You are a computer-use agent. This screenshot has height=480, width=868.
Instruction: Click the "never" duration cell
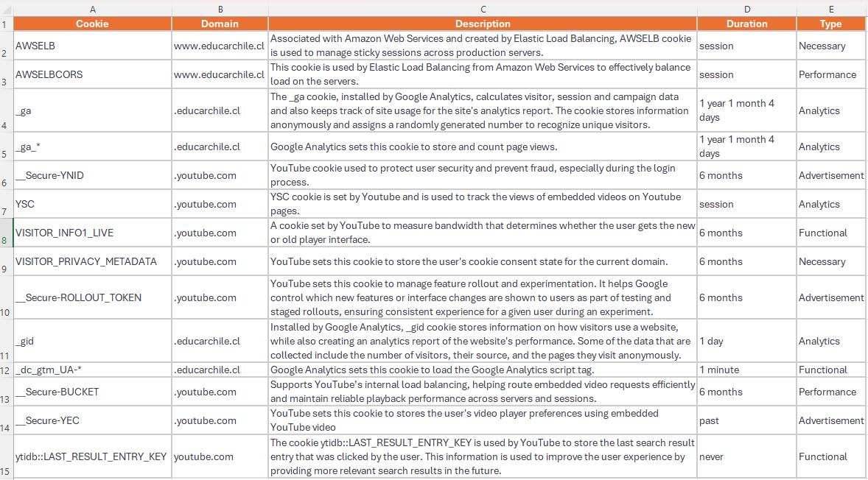747,456
